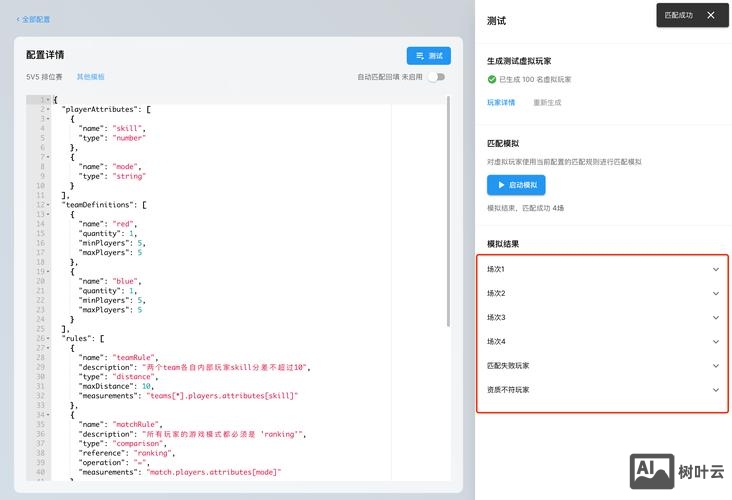
Task: Expand 场次1 result row
Action: click(x=602, y=269)
